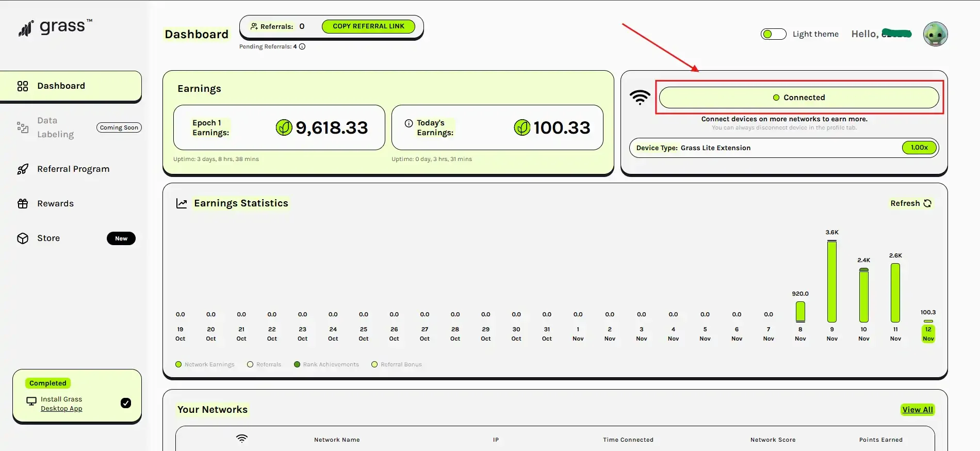Toggle the Light theme switch
980x451 pixels.
pyautogui.click(x=773, y=34)
